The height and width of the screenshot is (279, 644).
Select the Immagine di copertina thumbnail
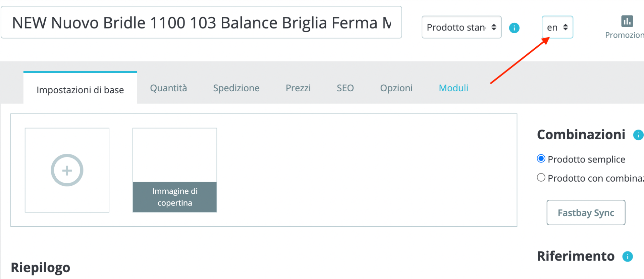[x=175, y=170]
